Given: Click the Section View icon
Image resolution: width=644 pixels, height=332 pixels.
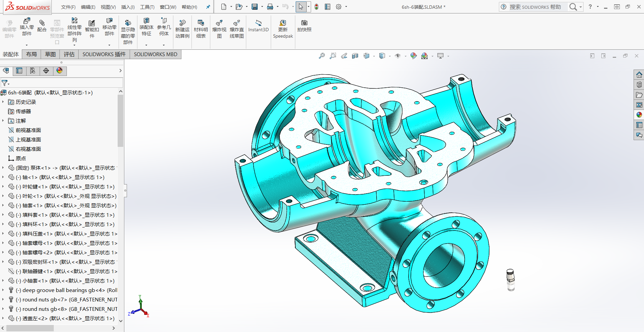Looking at the screenshot, I should [355, 56].
